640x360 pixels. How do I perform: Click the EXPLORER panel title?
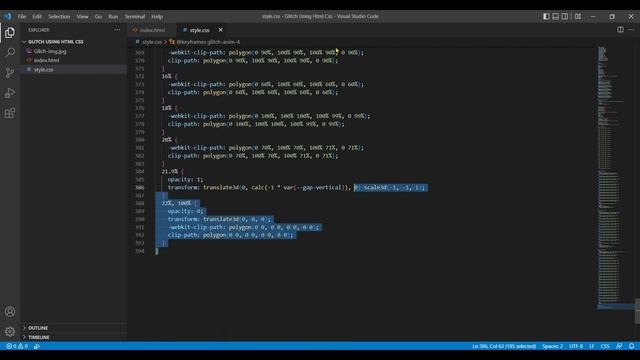pyautogui.click(x=39, y=30)
